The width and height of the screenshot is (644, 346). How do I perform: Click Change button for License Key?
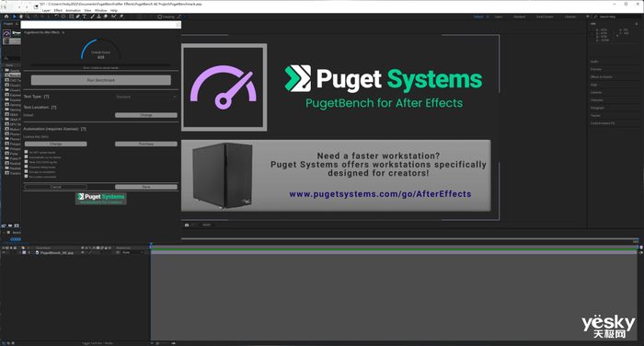[x=56, y=144]
